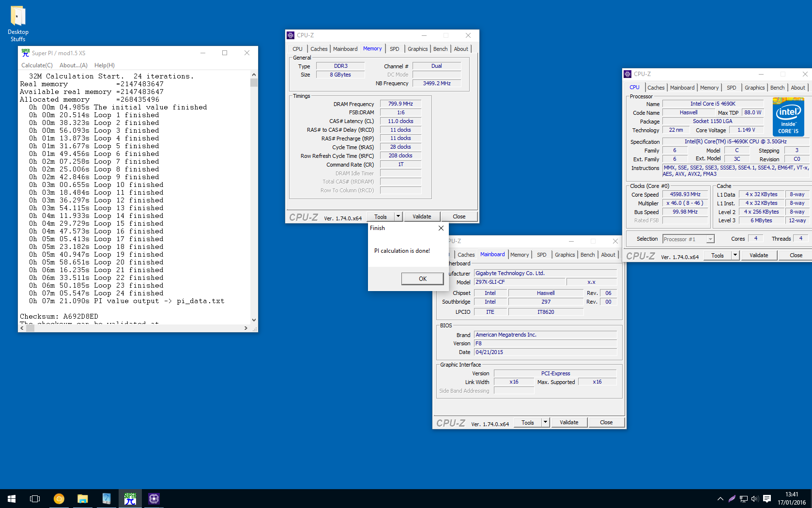Image resolution: width=812 pixels, height=508 pixels.
Task: Click the volume icon in system tray
Action: [755, 498]
